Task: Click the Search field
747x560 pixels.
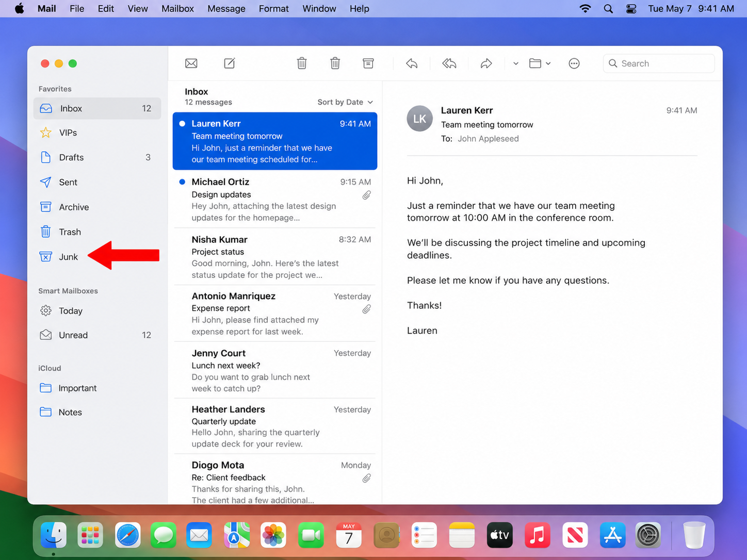Action: click(659, 63)
